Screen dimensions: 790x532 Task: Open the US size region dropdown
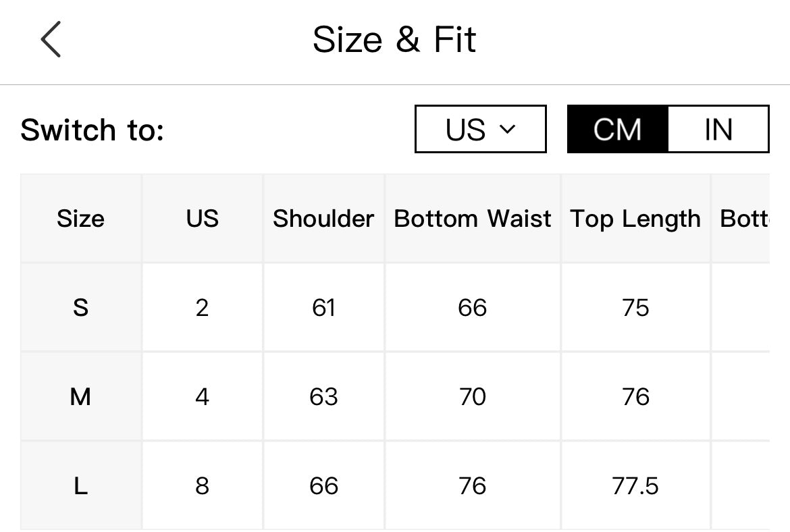[x=481, y=129]
